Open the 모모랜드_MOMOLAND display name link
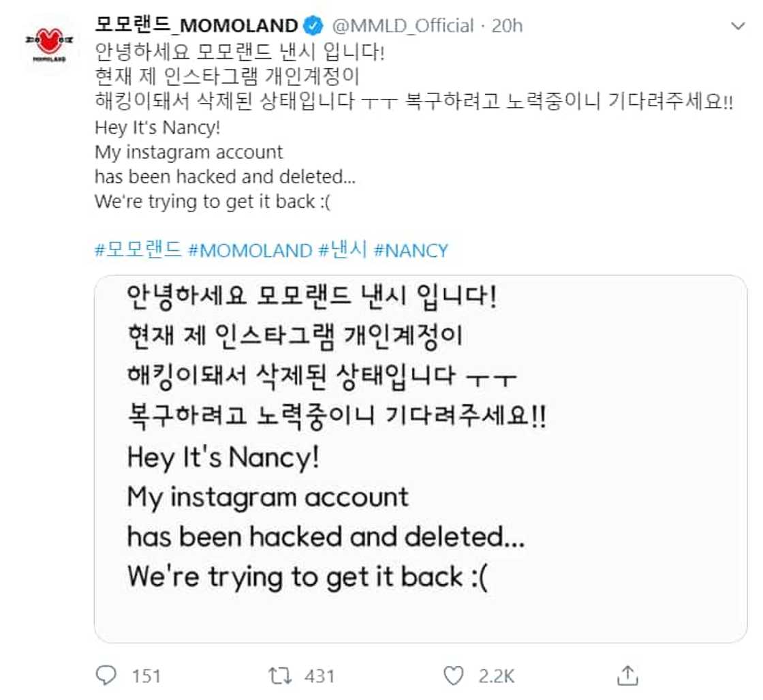The image size is (763, 700). [196, 26]
